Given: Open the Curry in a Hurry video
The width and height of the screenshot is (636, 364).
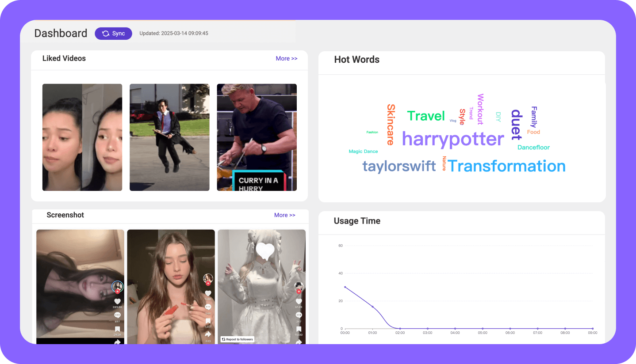Looking at the screenshot, I should coord(257,137).
